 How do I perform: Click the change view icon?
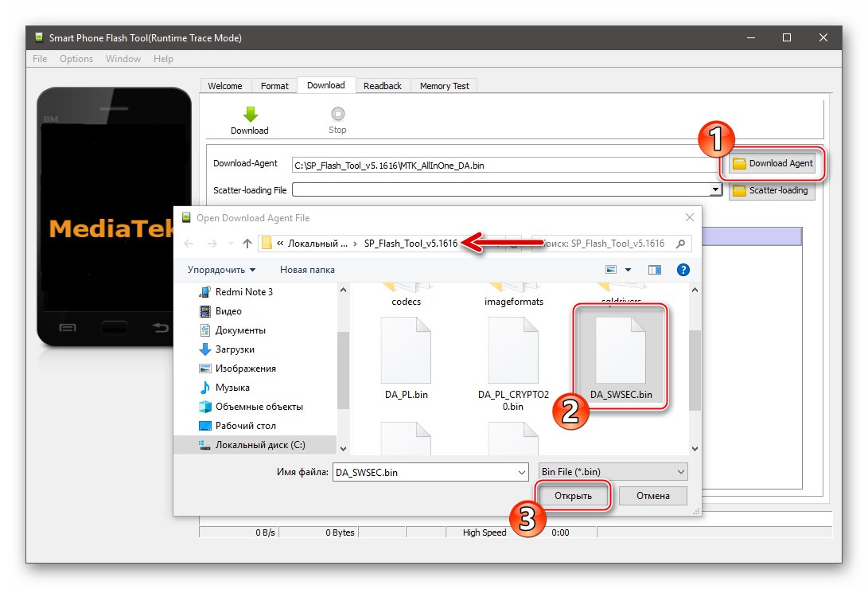(x=611, y=270)
